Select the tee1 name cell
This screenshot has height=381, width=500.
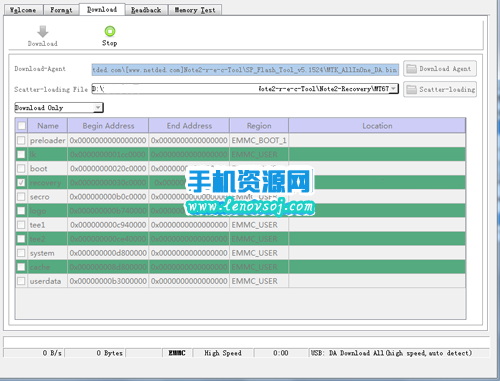(48, 225)
